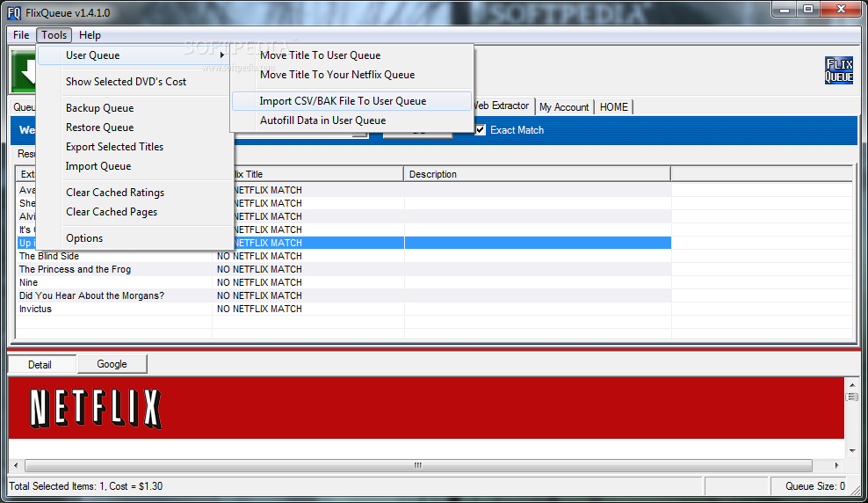Screen dimensions: 868x503
Task: Expand the User Queue submenu arrow
Action: [x=222, y=55]
